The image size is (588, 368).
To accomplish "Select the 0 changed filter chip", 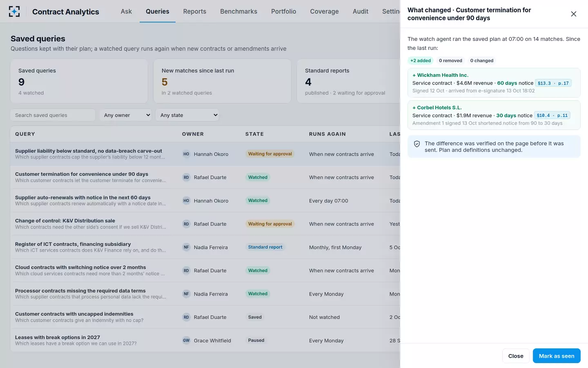I will (x=482, y=61).
